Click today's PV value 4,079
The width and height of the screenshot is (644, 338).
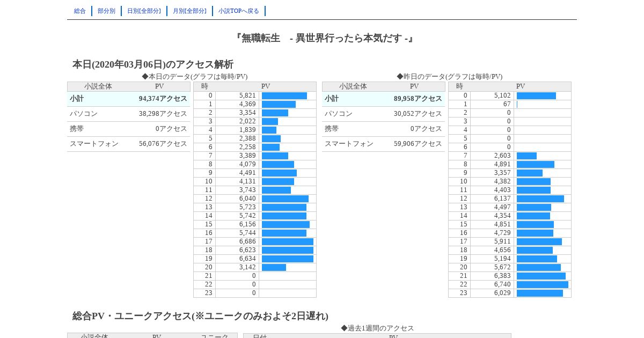click(247, 164)
